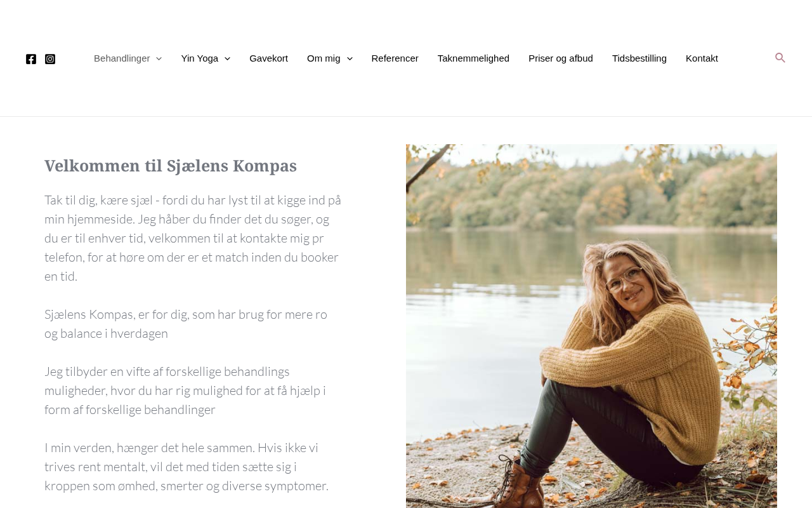Go to the Tidsbestilling booking page

point(639,58)
